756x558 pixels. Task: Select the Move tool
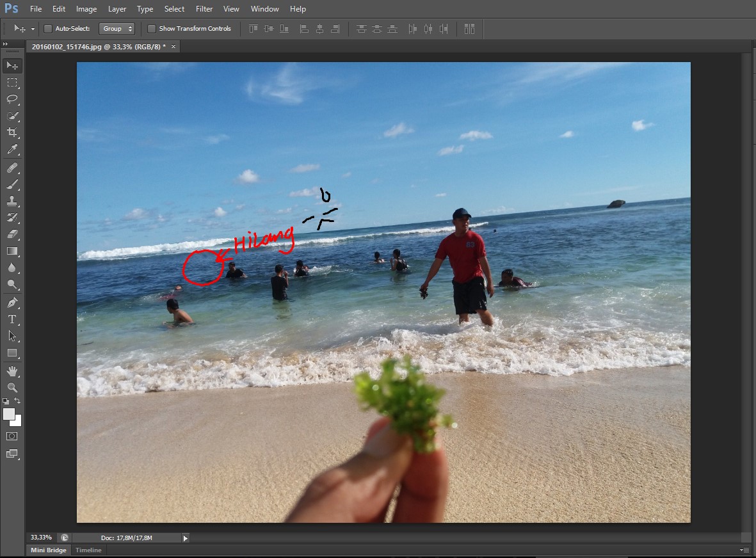tap(12, 65)
